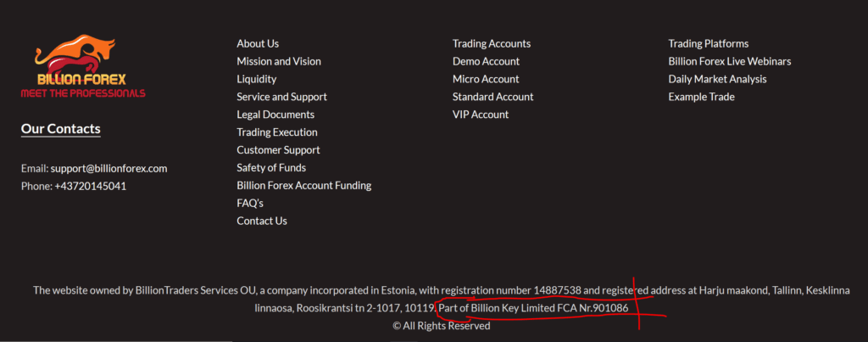Viewport: 868px width, 342px height.
Task: Open Trading Accounts link
Action: point(492,43)
